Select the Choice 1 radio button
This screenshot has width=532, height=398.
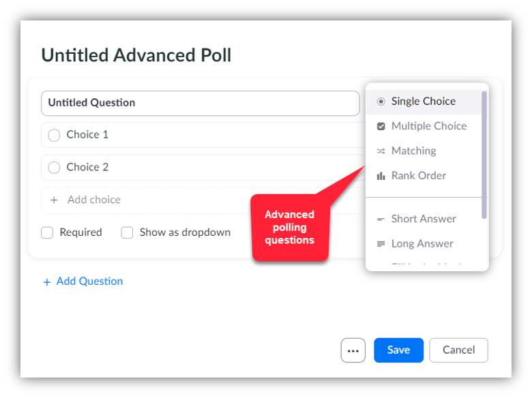(x=54, y=135)
